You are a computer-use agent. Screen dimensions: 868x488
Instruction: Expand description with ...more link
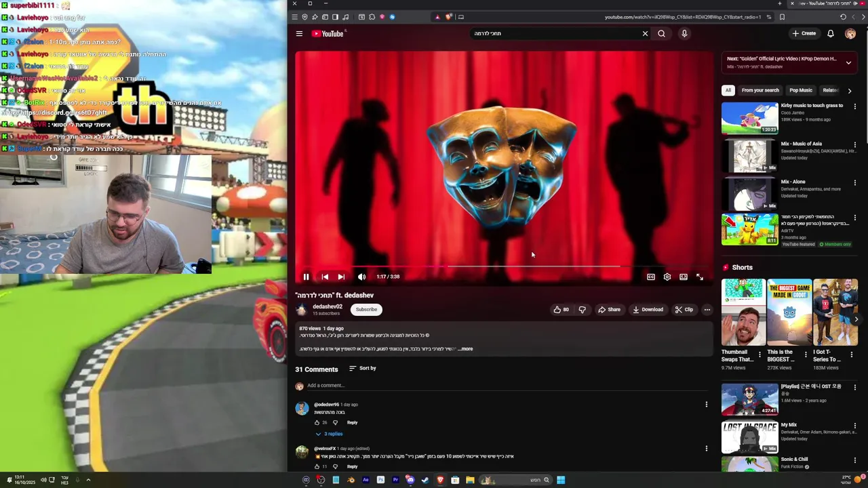coord(466,349)
